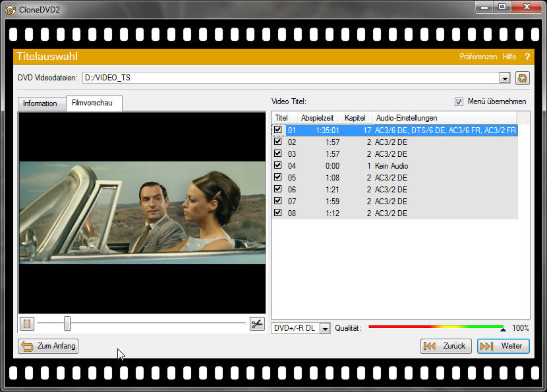Uncheck title 08 checkbox

click(x=277, y=213)
